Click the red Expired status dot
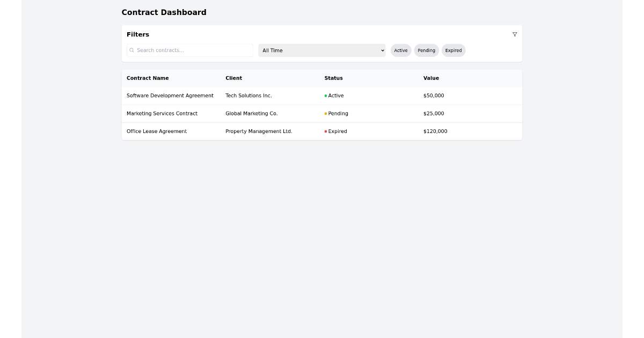 click(327, 131)
